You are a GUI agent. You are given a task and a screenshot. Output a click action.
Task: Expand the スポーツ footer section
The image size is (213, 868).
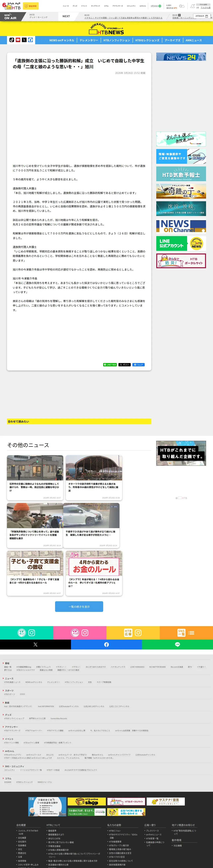(9, 690)
